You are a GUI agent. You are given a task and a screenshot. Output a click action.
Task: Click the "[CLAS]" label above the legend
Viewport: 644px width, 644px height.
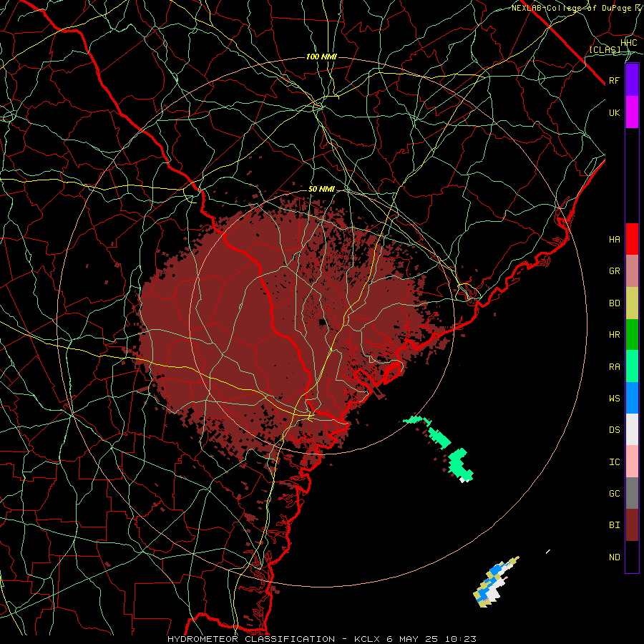click(x=605, y=49)
